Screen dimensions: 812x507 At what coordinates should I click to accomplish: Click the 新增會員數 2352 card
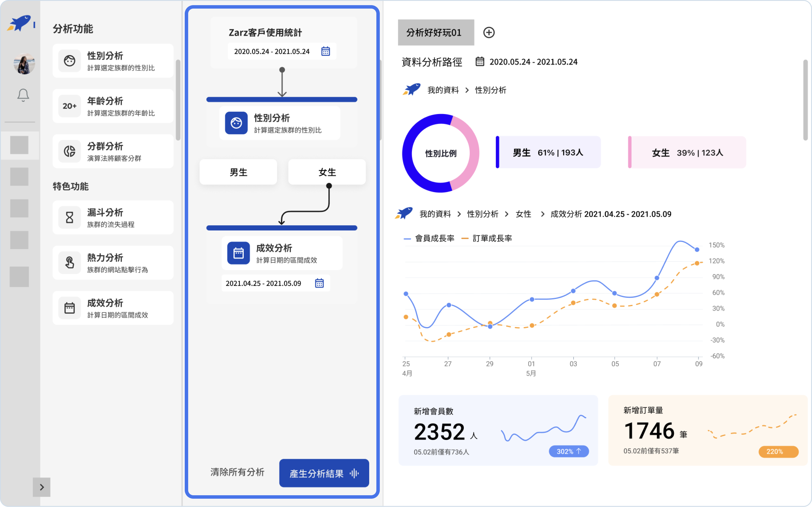point(498,430)
